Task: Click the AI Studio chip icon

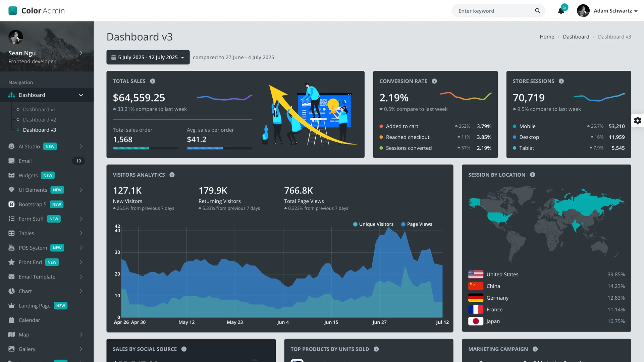Action: [11, 146]
